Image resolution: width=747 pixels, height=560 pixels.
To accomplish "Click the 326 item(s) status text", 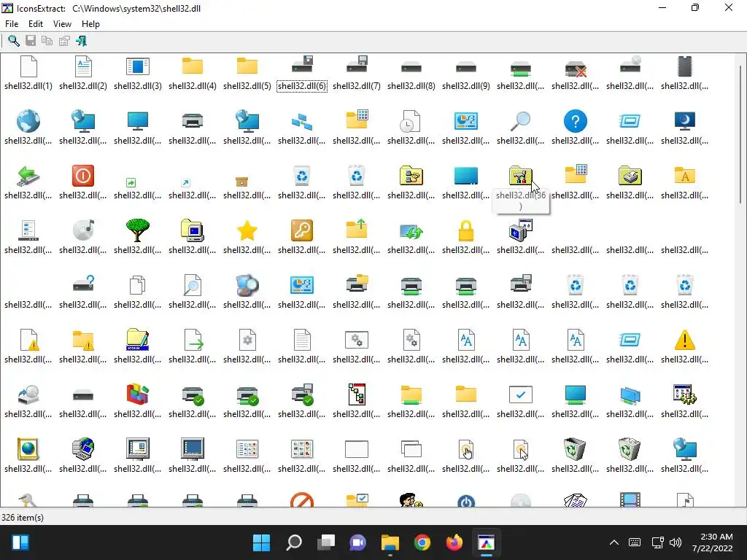I will point(23,518).
